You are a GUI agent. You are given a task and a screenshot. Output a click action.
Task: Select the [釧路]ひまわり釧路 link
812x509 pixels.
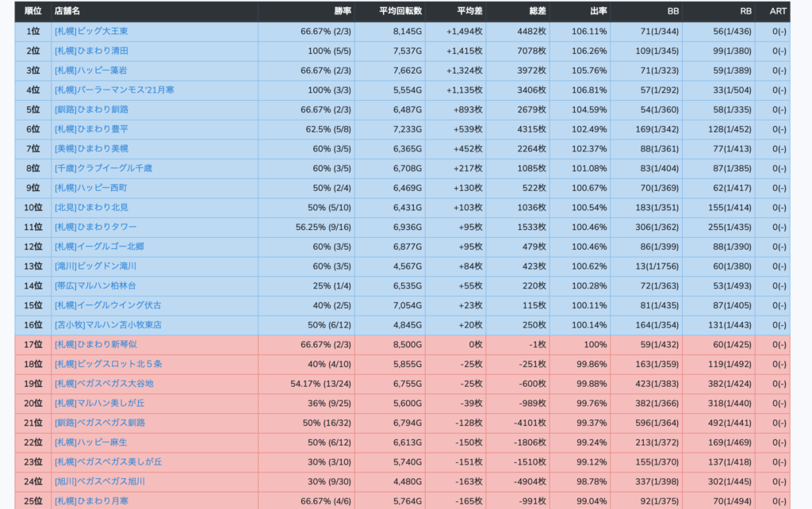click(91, 109)
